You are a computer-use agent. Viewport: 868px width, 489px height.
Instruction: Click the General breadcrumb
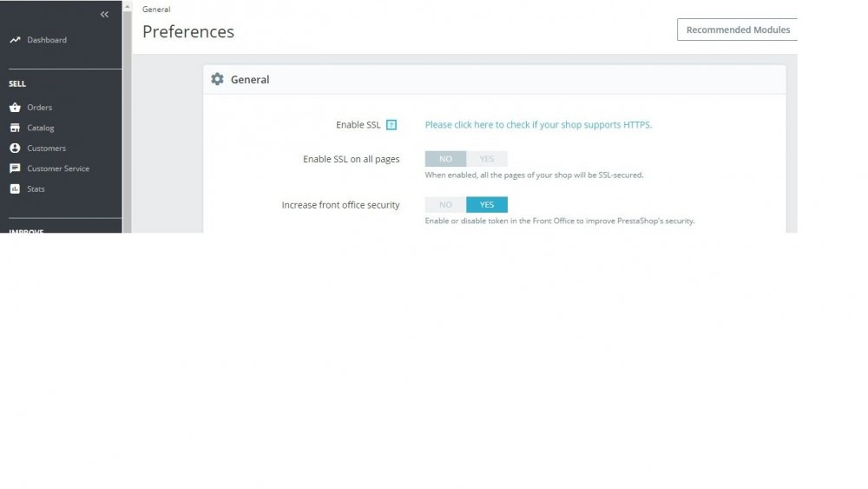click(x=156, y=10)
